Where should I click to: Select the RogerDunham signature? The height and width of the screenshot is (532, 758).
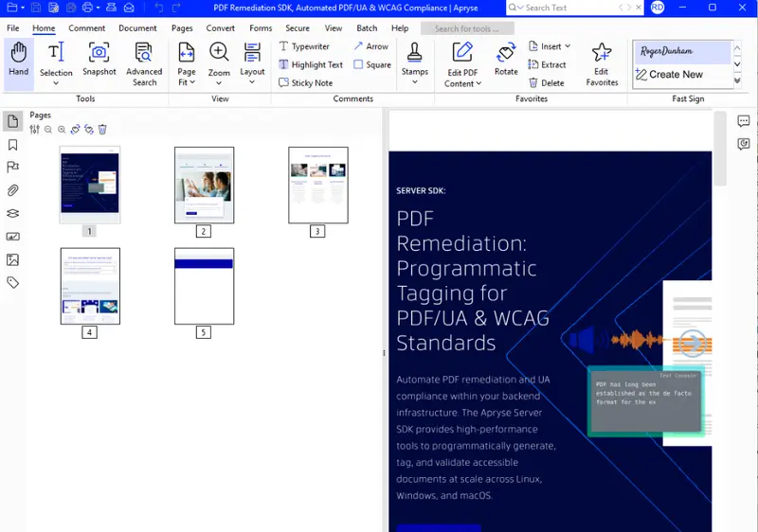(x=681, y=52)
